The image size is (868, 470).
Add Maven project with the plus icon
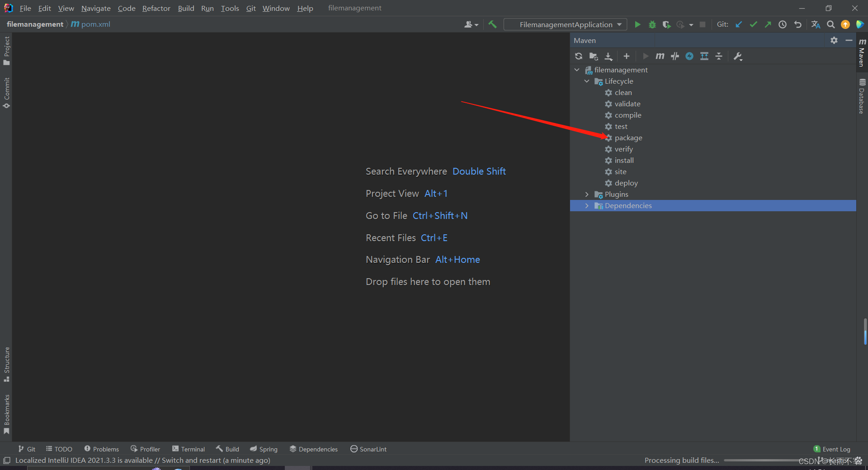coord(626,56)
